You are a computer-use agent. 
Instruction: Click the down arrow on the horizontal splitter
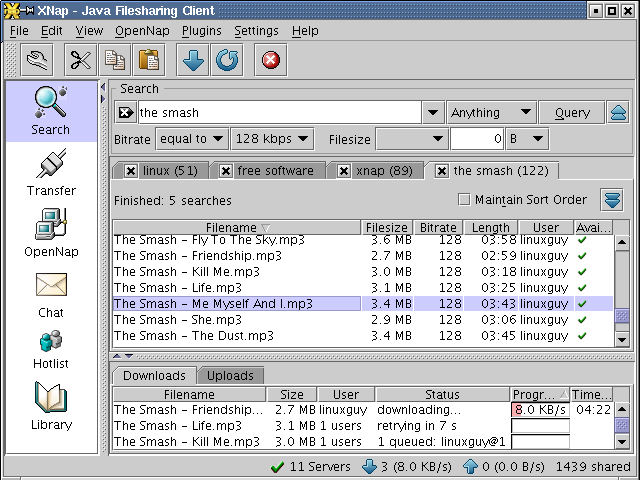pyautogui.click(x=129, y=356)
